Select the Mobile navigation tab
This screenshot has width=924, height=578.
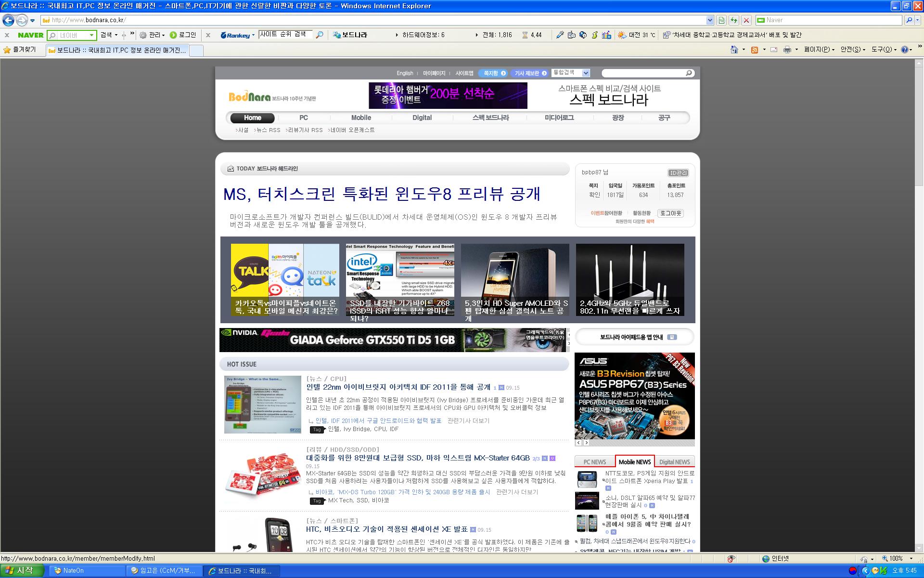click(361, 118)
